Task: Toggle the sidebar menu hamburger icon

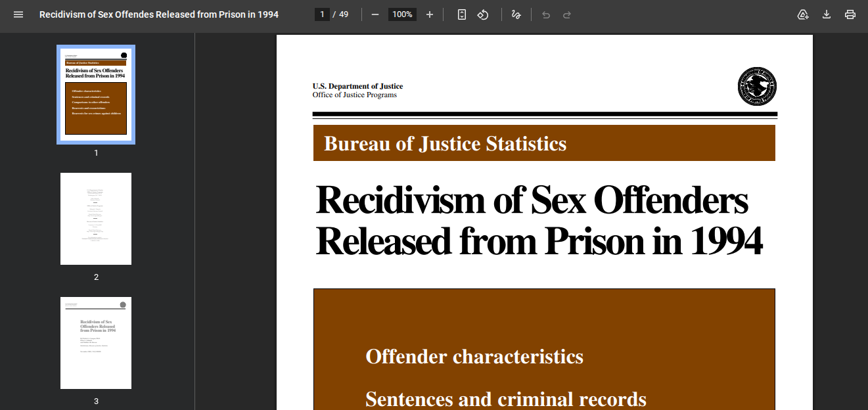Action: point(18,14)
